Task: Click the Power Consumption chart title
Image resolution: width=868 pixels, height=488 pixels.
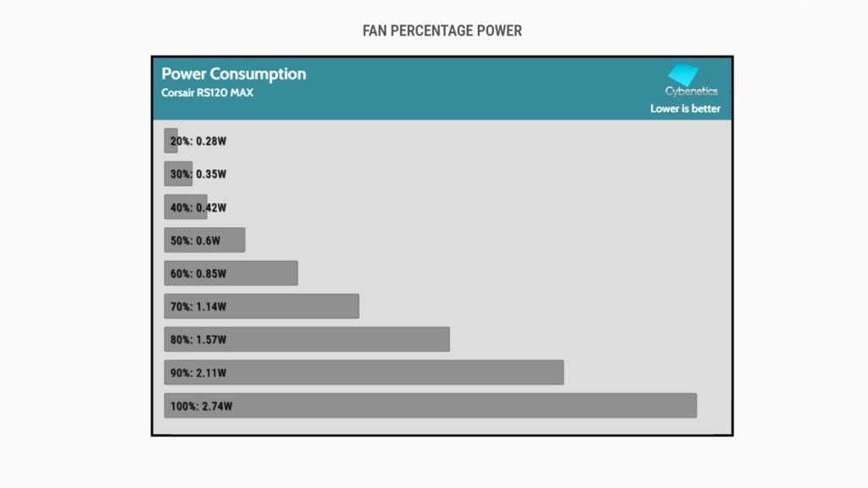Action: tap(233, 74)
